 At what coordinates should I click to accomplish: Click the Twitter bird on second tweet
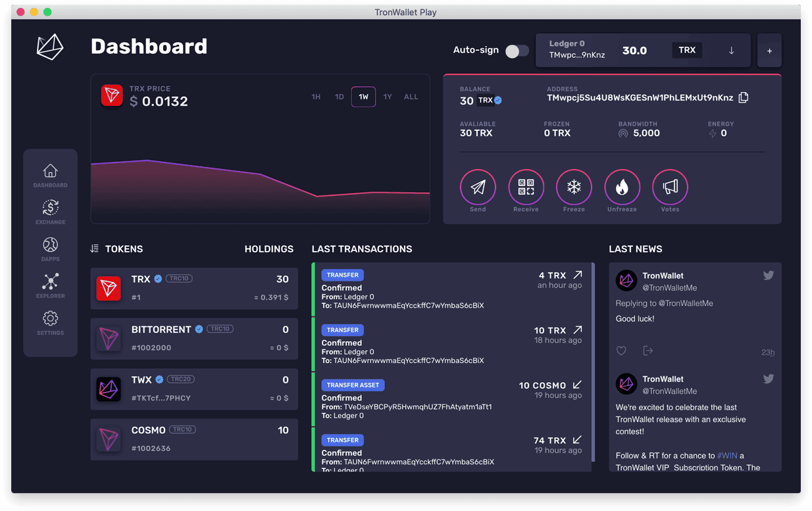768,379
